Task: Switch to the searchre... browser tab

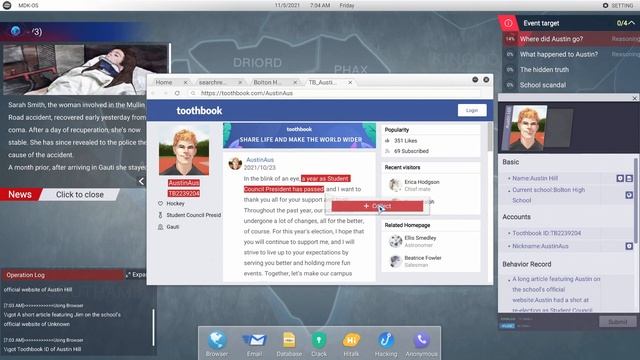Action: point(212,82)
